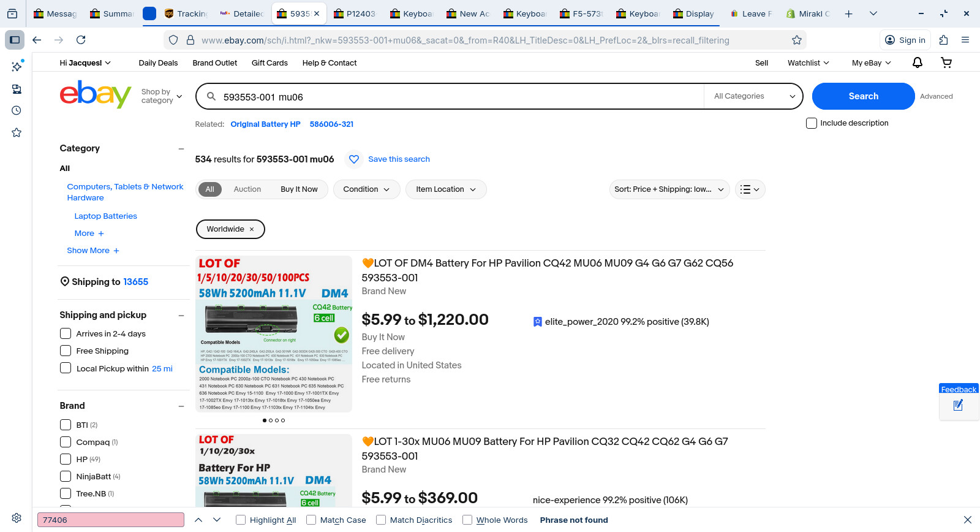Viewport: 980px width, 532px height.
Task: Switch to the Auction listings tab
Action: pyautogui.click(x=247, y=189)
